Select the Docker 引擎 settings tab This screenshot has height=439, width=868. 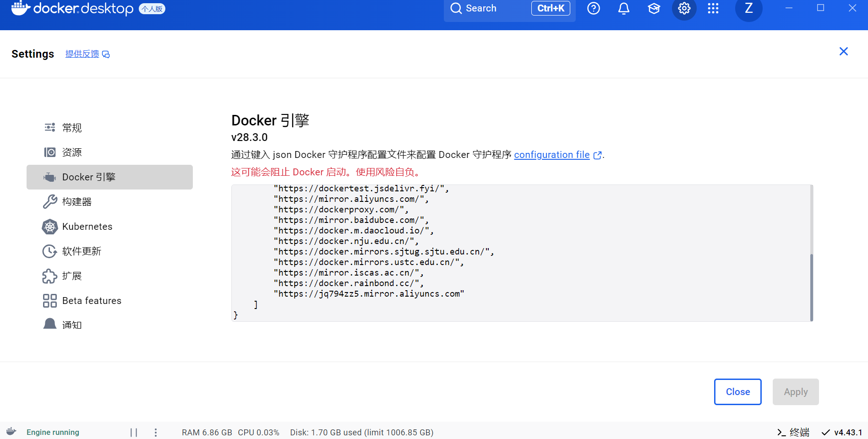tap(109, 177)
